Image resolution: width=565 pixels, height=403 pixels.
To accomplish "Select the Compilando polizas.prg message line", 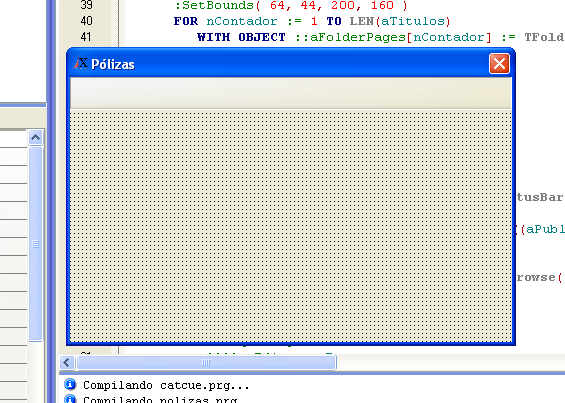I will pyautogui.click(x=160, y=399).
